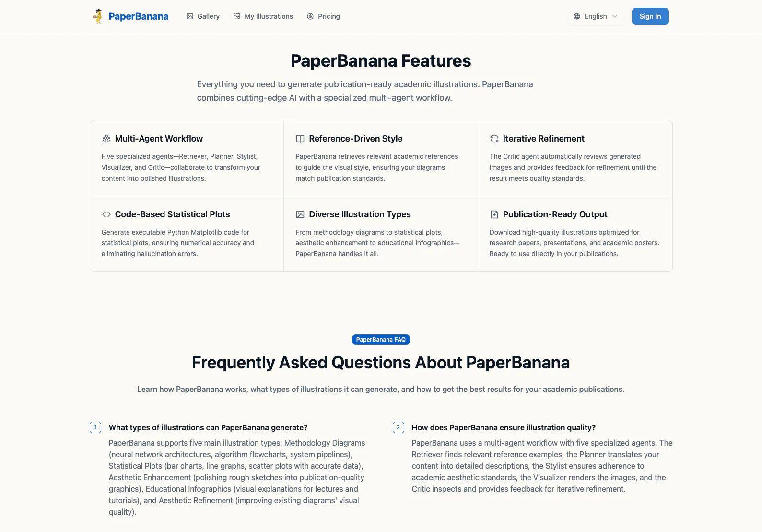Click 'PaperBanana retrieves relevant academic references' description
The width and height of the screenshot is (762, 532).
(x=377, y=167)
